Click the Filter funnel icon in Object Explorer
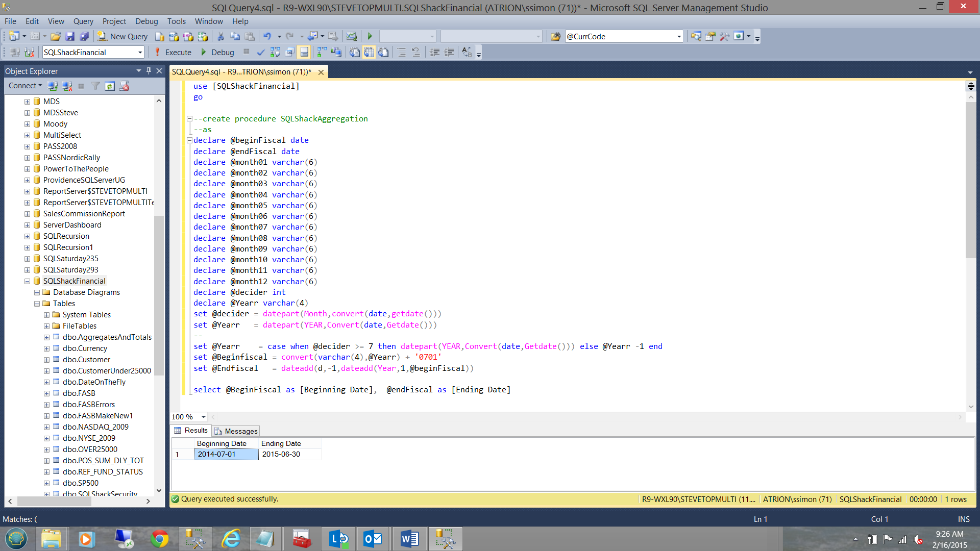The width and height of the screenshot is (980, 551). tap(95, 86)
